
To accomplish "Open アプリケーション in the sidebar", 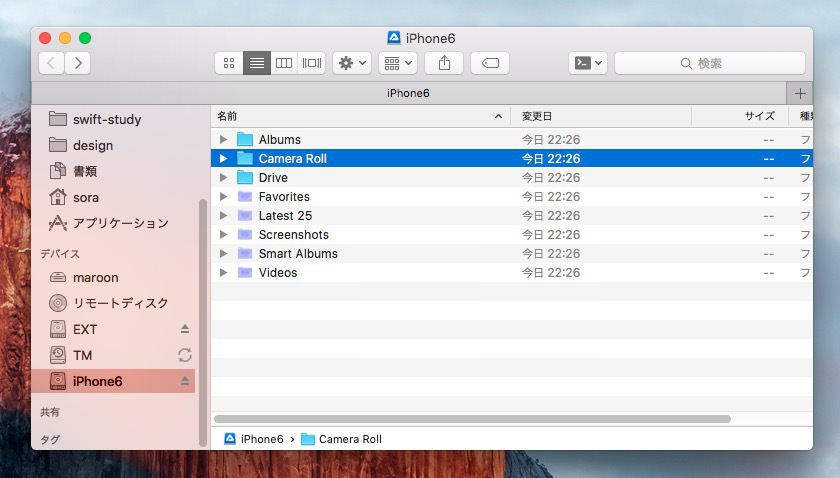I will point(120,223).
